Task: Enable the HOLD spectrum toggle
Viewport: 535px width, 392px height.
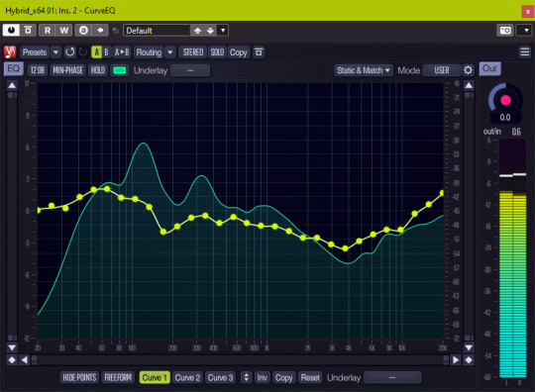Action: click(97, 70)
